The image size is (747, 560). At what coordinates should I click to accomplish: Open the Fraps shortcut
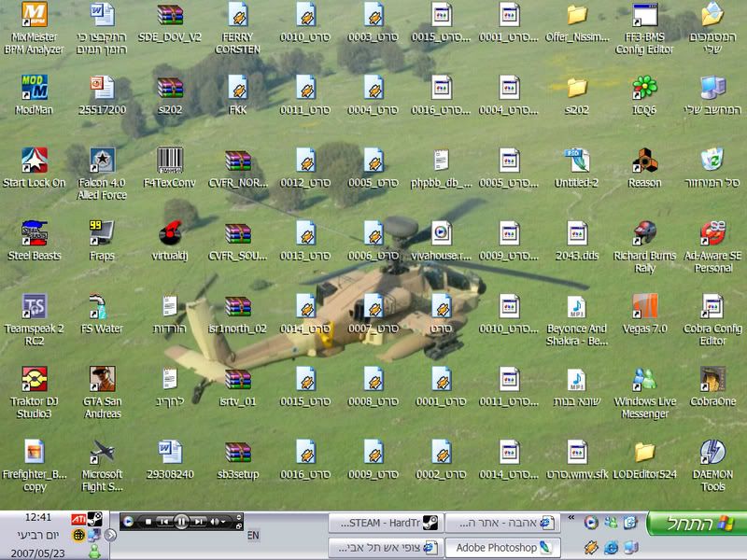(x=102, y=232)
